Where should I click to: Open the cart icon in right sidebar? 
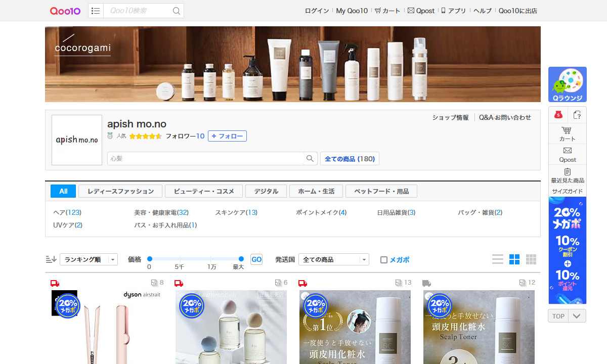click(x=567, y=130)
